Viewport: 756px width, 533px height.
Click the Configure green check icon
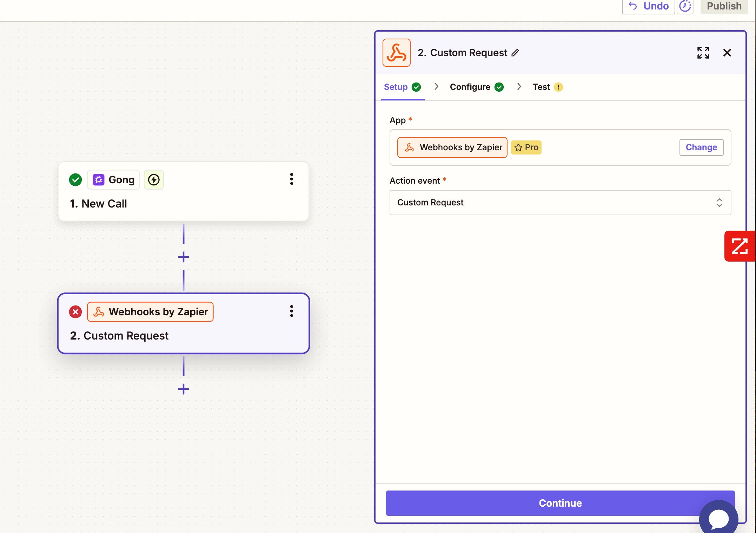[499, 87]
